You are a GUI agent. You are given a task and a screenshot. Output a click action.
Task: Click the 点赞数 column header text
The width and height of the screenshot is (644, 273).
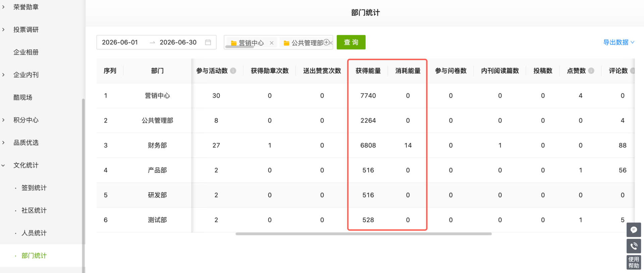coord(576,71)
